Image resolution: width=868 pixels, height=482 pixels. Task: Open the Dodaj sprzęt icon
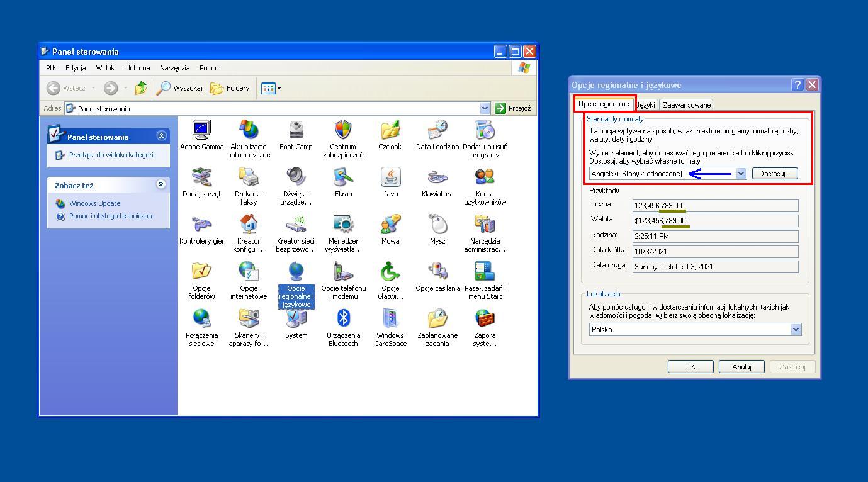click(x=201, y=177)
